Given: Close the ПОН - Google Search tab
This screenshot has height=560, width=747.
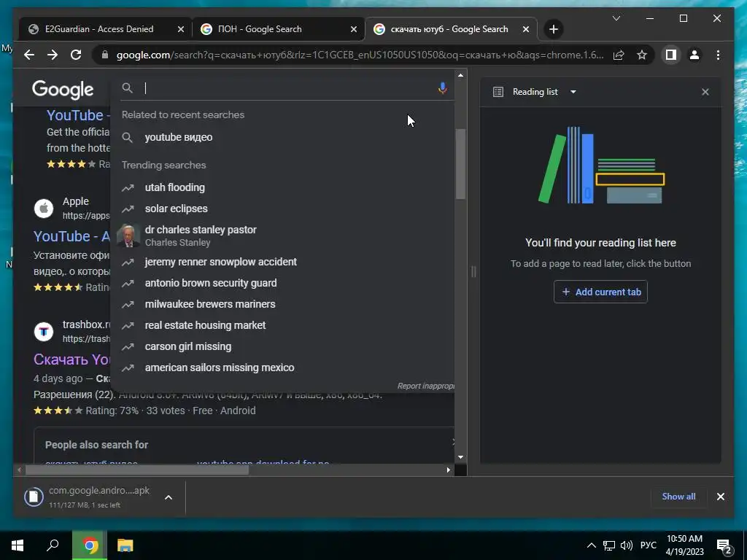Looking at the screenshot, I should pos(354,29).
